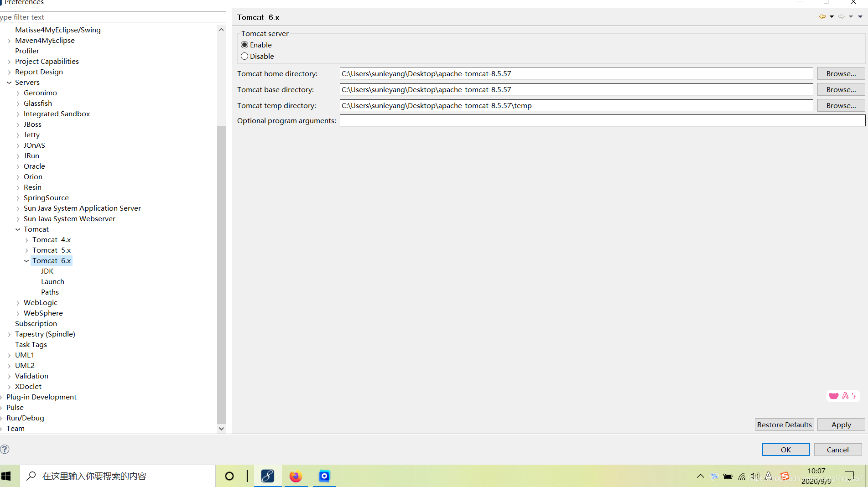Expand the WebLogic node
The height and width of the screenshot is (487, 868).
pyautogui.click(x=18, y=303)
